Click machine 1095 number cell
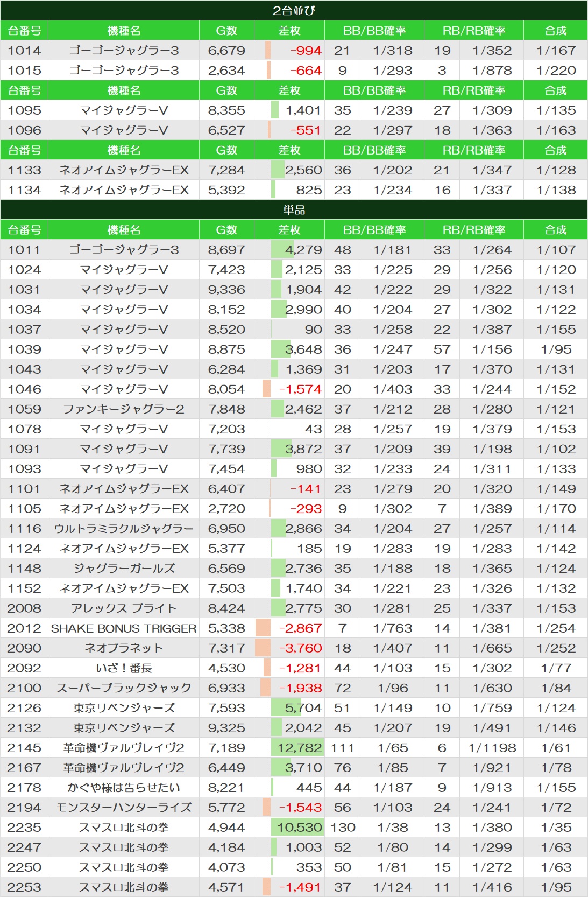 coord(24,110)
